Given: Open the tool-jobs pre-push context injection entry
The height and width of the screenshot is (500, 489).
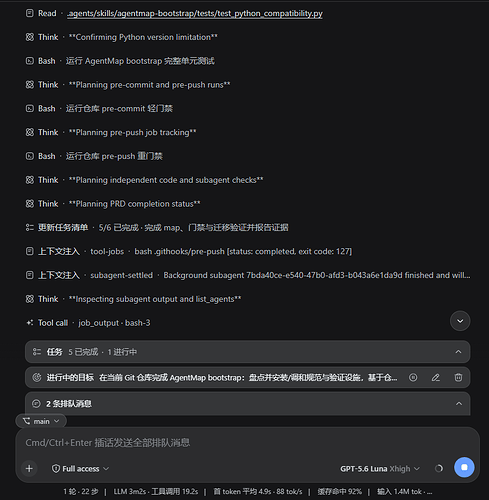Looking at the screenshot, I should (189, 251).
